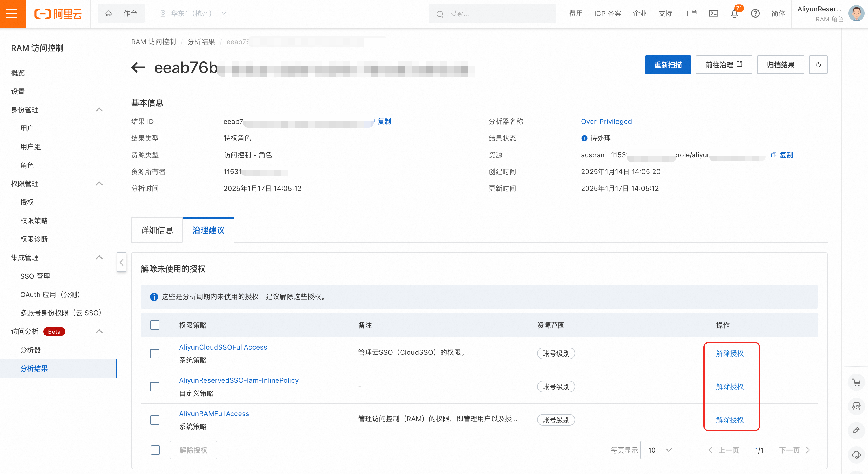Open the AliyunReservedSSO-Iam-InlinePolicy link

(x=239, y=380)
